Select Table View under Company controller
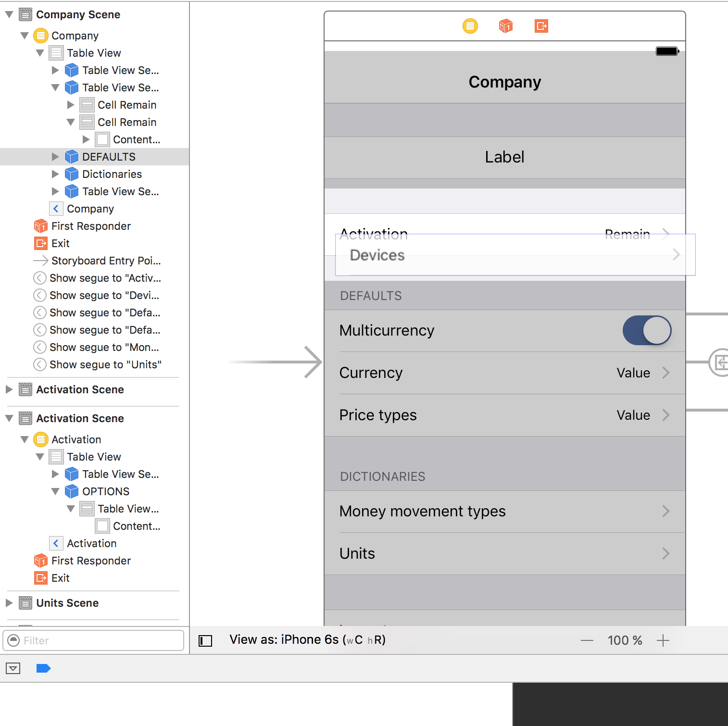The height and width of the screenshot is (726, 728). (85, 53)
